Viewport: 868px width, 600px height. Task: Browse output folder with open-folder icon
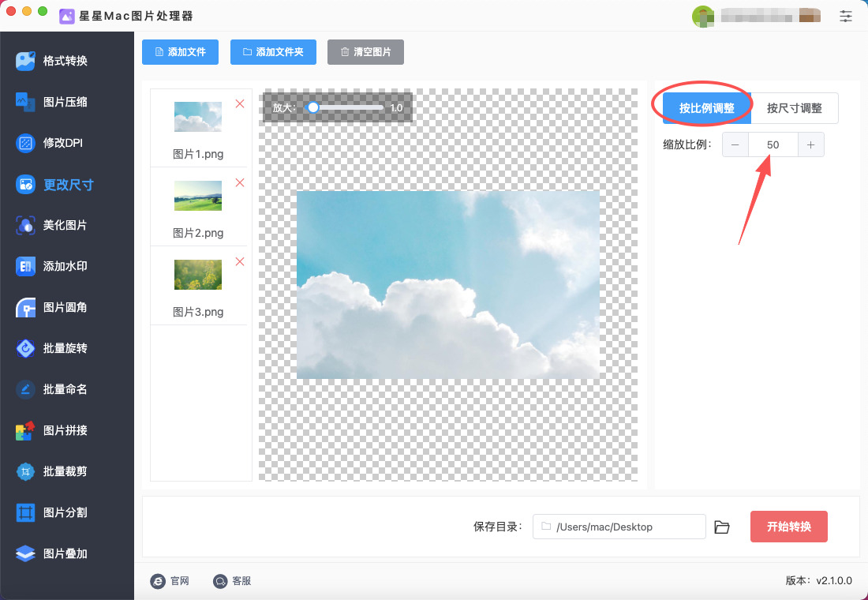[x=722, y=527]
